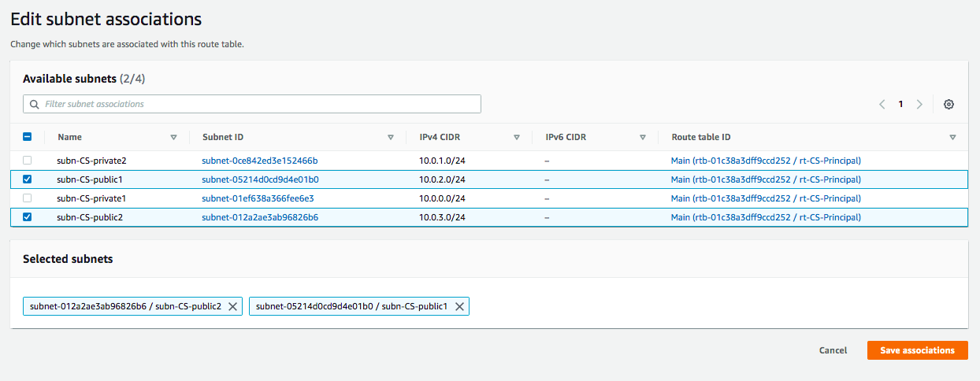The image size is (980, 381).
Task: Open table preferences gear icon
Action: click(948, 104)
